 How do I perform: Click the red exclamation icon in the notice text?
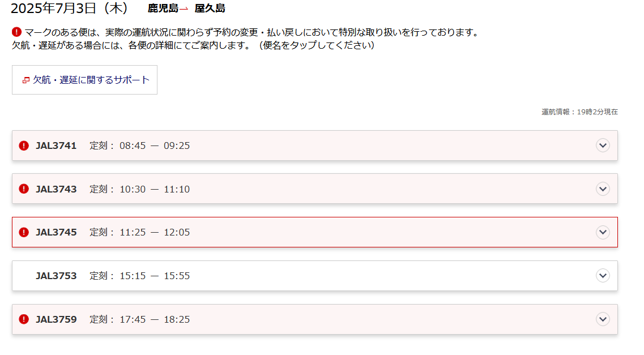pos(16,32)
